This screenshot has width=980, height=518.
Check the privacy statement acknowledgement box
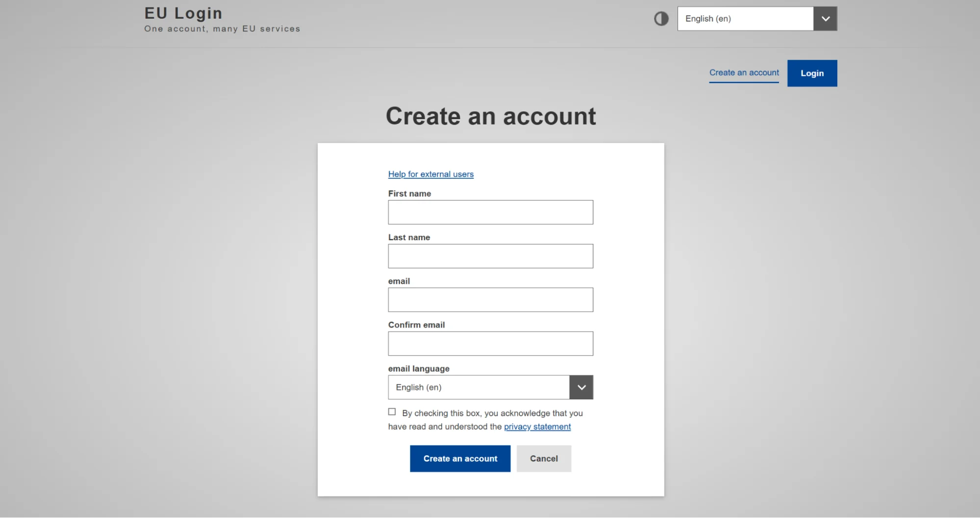pos(392,412)
